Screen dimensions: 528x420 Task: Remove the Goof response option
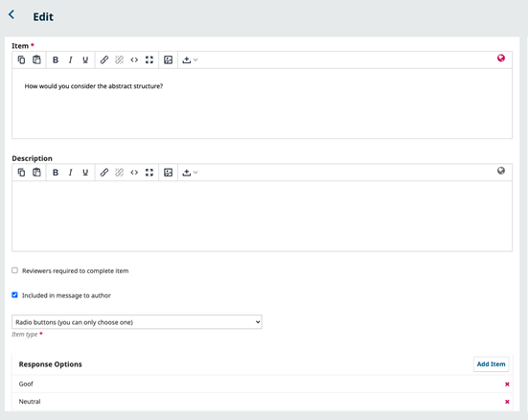[507, 384]
